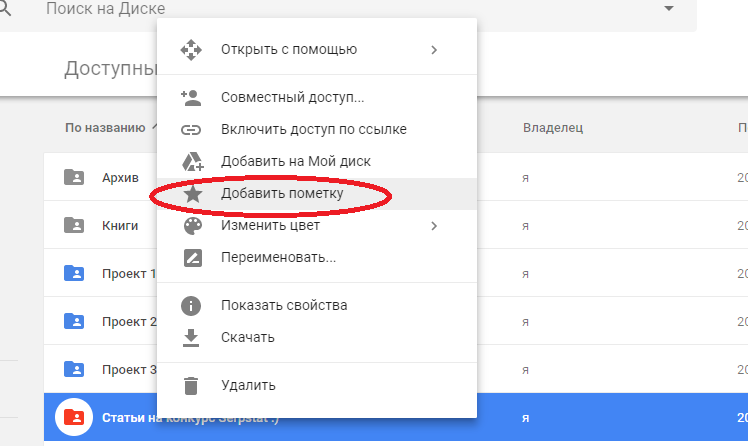The image size is (748, 446).
Task: Select 'Добавить пометку' menu entry
Action: pos(317,194)
